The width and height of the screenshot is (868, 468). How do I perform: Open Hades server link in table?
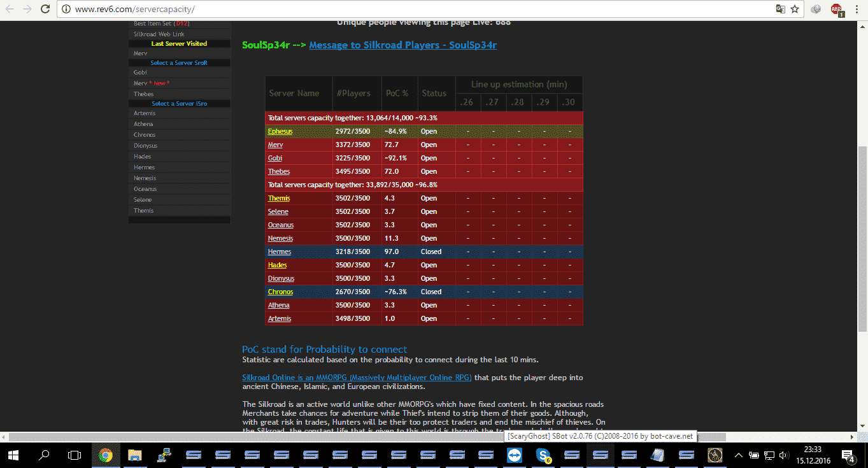(278, 265)
